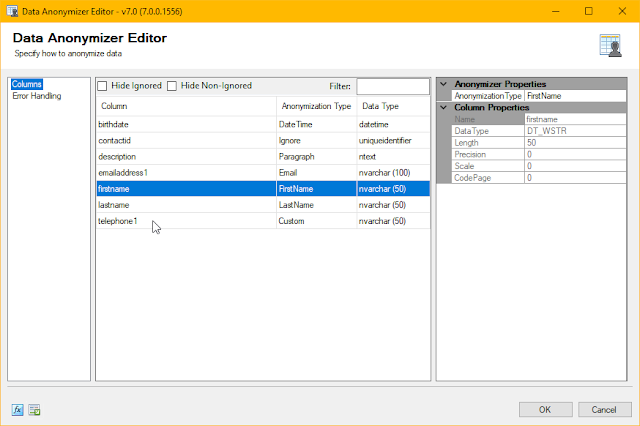Select the birthdate row
The image size is (640, 426).
pos(263,124)
